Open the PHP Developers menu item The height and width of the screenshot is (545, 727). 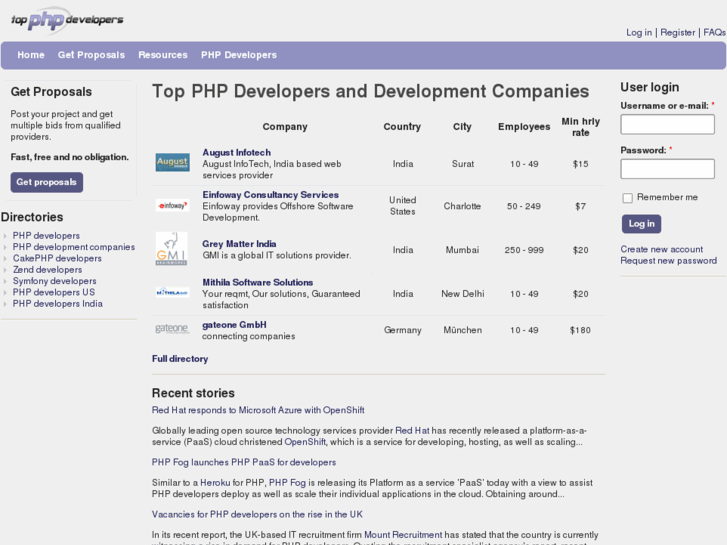click(239, 55)
